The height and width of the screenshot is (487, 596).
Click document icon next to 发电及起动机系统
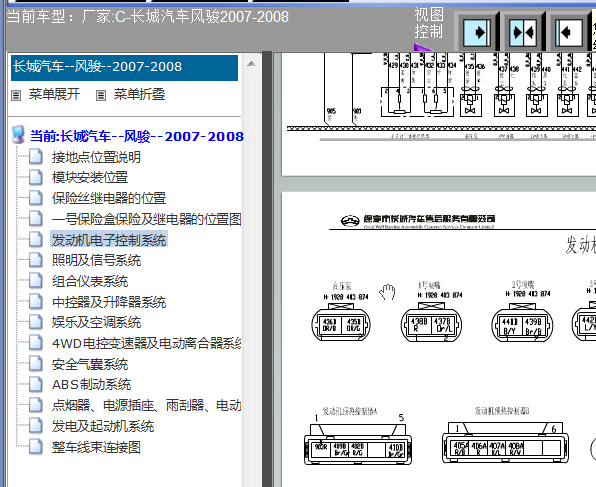pyautogui.click(x=36, y=426)
